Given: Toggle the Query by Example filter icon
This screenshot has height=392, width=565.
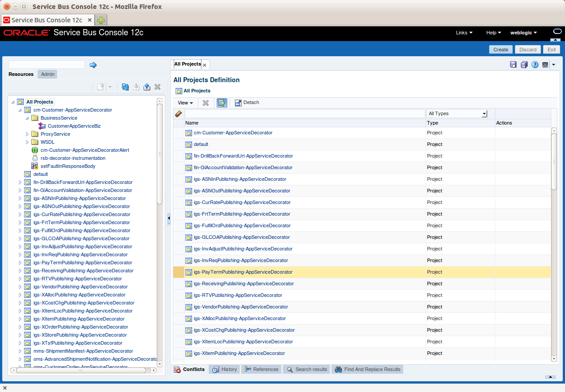Looking at the screenshot, I should pos(222,103).
